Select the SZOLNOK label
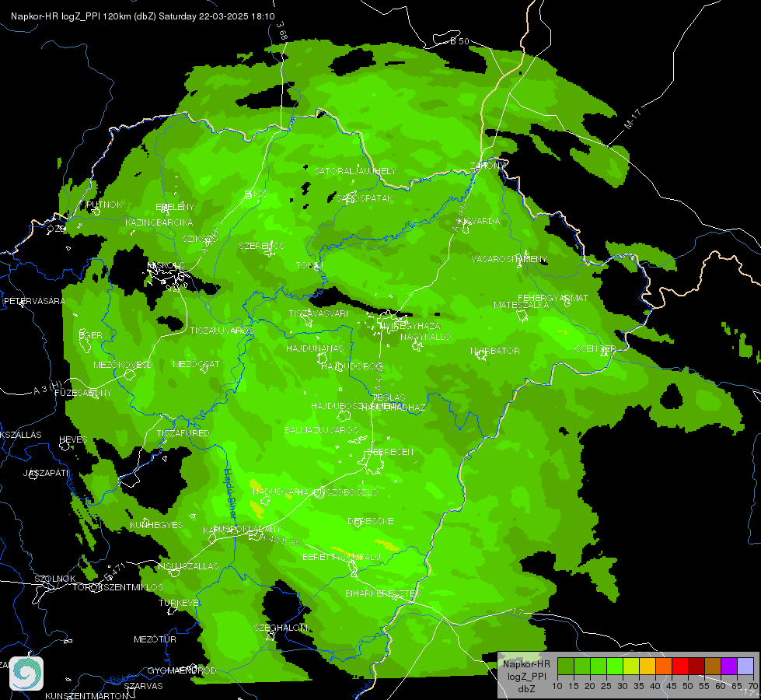 coord(55,579)
